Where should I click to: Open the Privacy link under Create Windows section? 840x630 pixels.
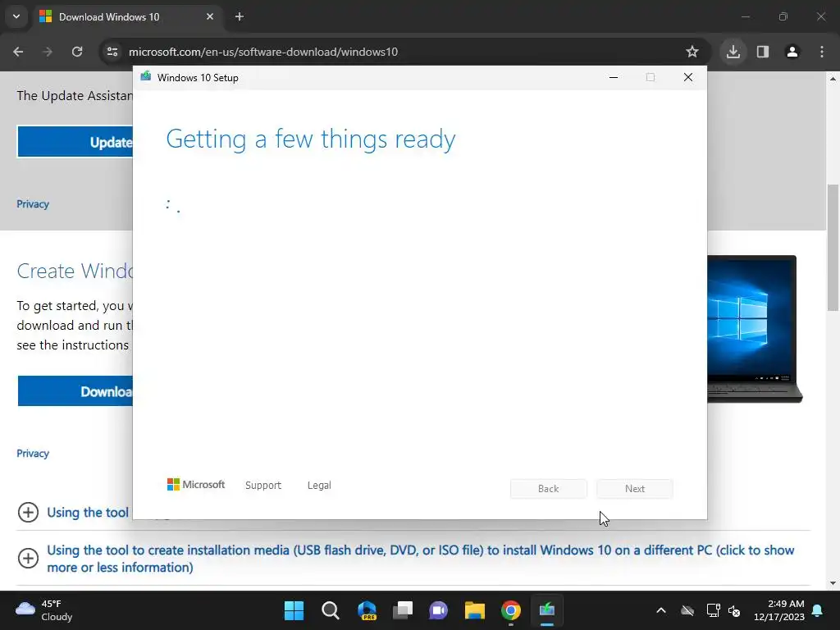(33, 453)
